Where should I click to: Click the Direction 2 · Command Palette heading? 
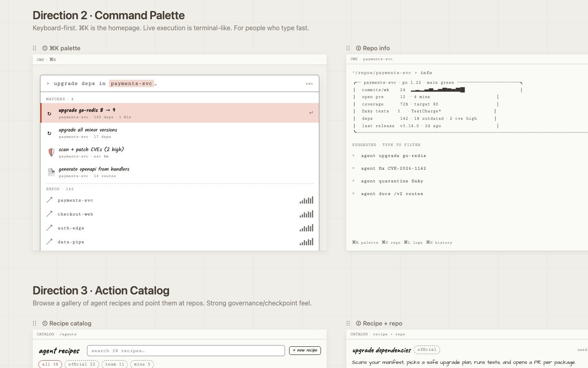[109, 16]
